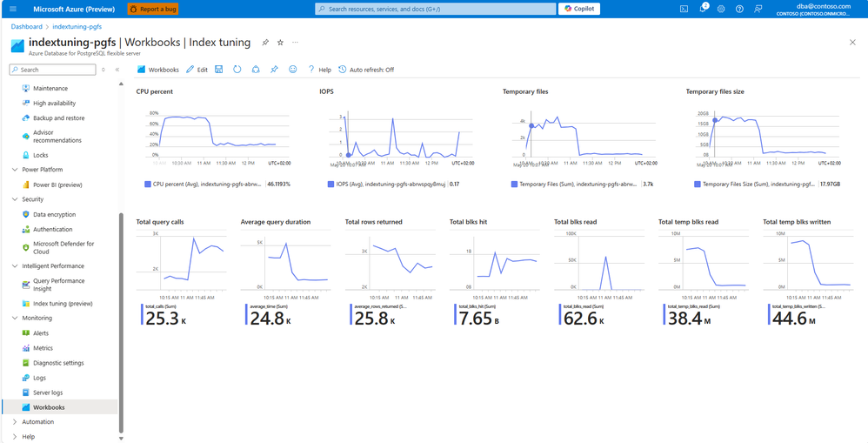Refresh the workbook with refresh icon
Image resolution: width=868 pixels, height=443 pixels.
(237, 70)
